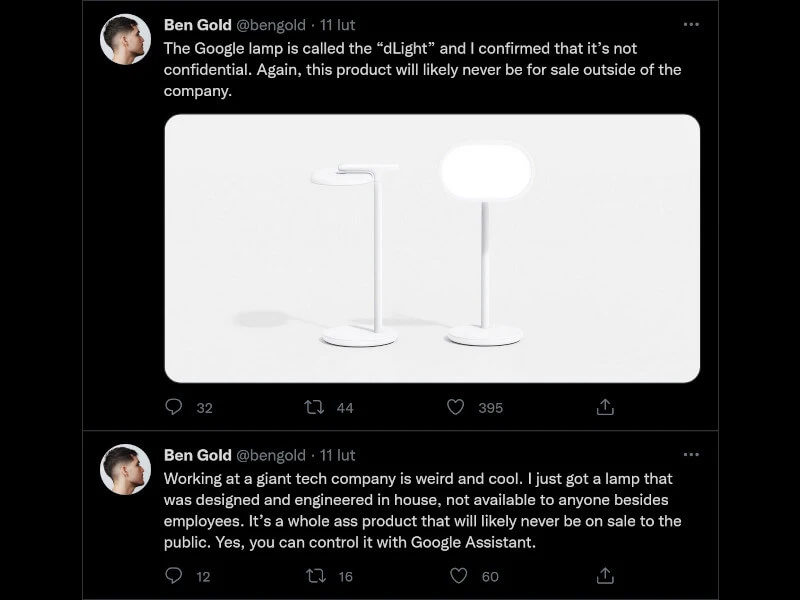Click the @bengold handle in second tweet
The width and height of the screenshot is (800, 600).
(272, 455)
